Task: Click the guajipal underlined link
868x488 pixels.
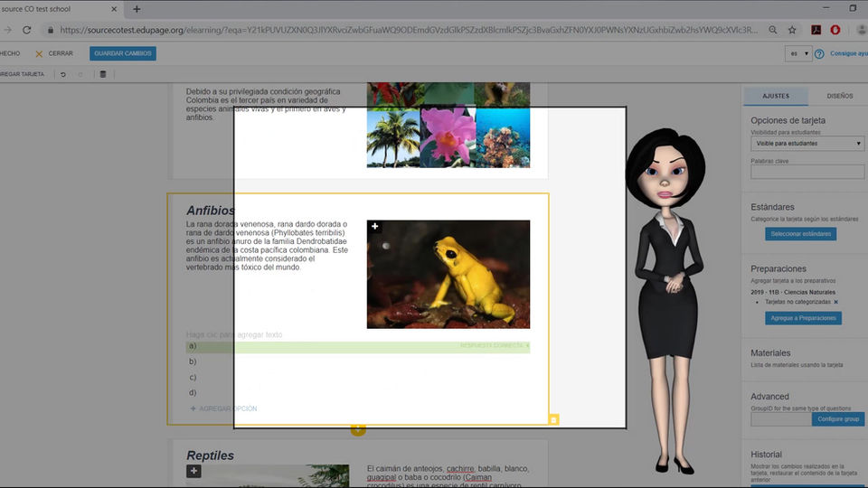Action: (x=382, y=477)
